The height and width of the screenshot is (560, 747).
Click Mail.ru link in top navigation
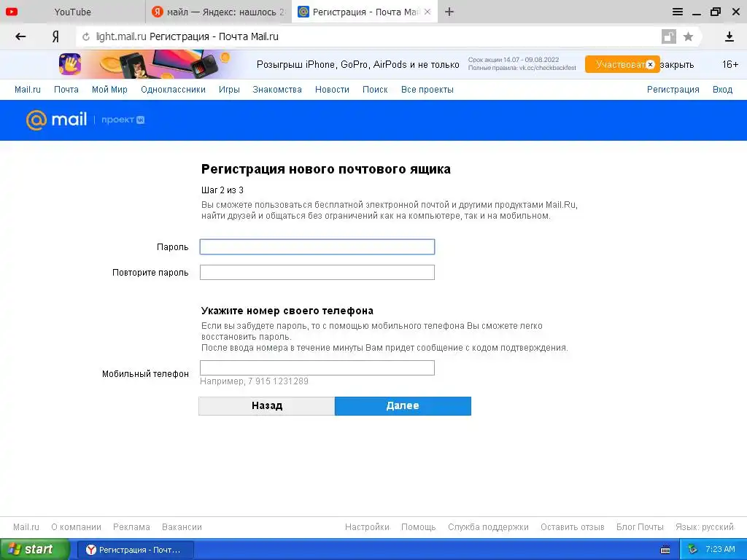click(x=28, y=90)
